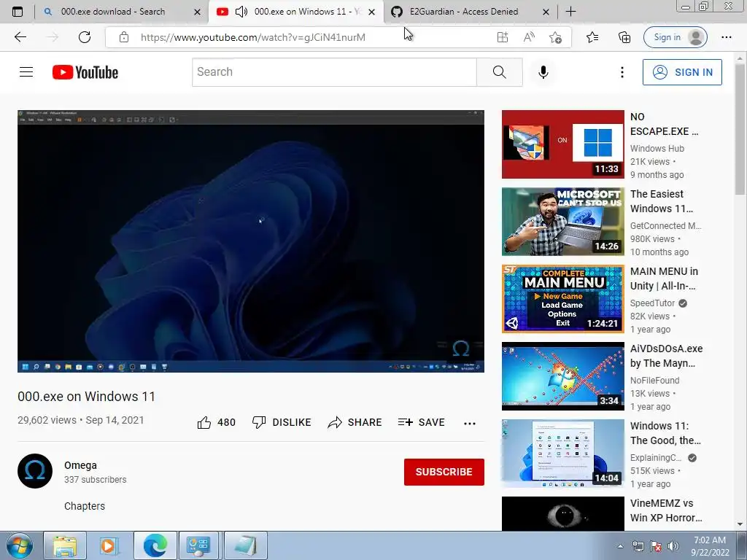
Task: Select NoFileFound channel name
Action: 654,381
